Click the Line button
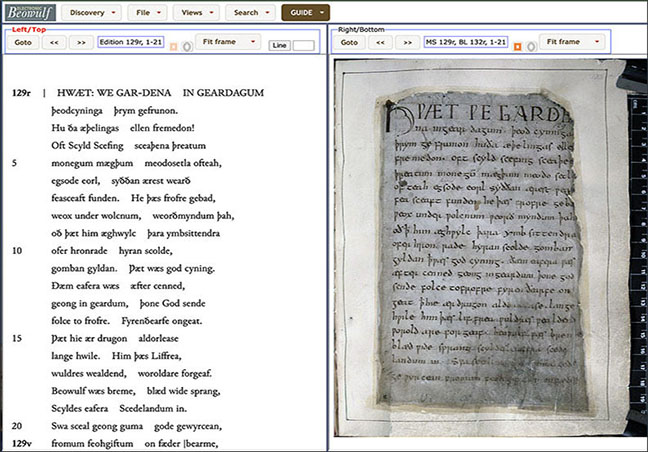The image size is (648, 452). pyautogui.click(x=279, y=45)
